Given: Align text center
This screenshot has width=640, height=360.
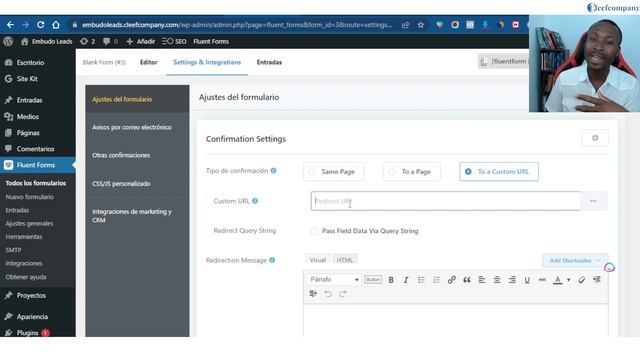Looking at the screenshot, I should pyautogui.click(x=497, y=280).
